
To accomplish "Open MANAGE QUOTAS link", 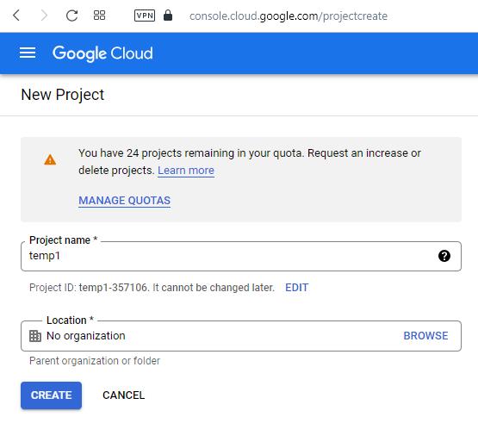I will (x=124, y=201).
